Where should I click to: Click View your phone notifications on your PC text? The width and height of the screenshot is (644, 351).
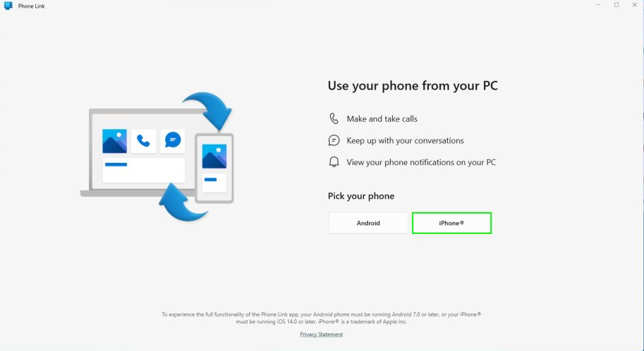point(421,162)
